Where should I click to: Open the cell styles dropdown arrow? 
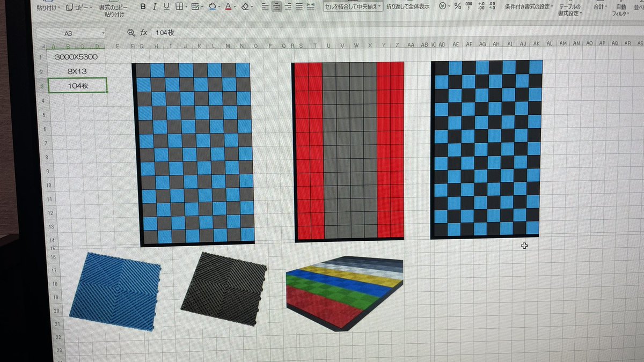point(201,7)
